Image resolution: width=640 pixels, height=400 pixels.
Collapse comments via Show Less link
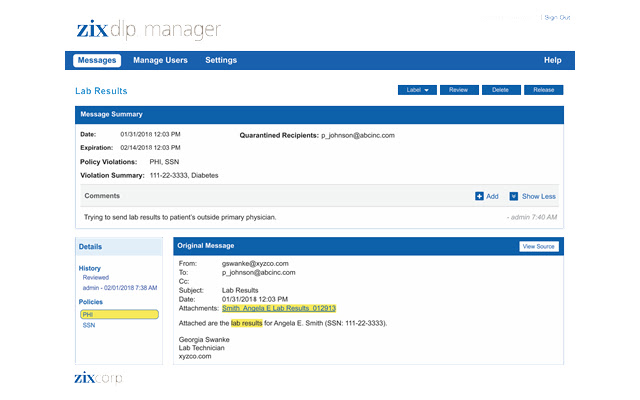pos(538,196)
